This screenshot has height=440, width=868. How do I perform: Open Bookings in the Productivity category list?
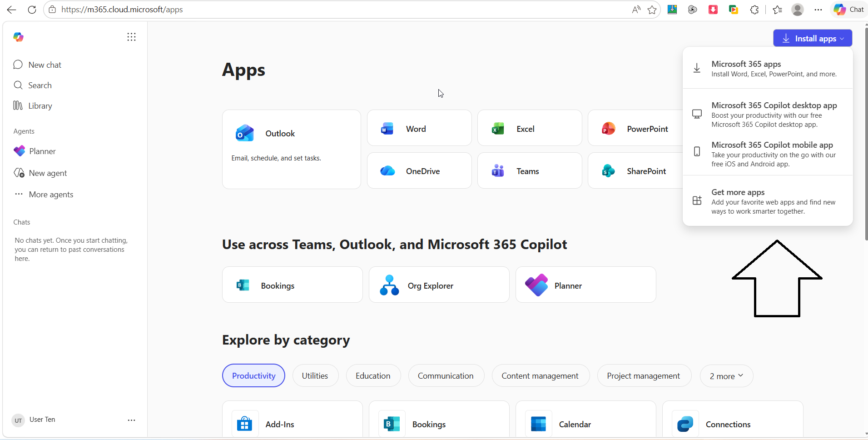click(439, 419)
